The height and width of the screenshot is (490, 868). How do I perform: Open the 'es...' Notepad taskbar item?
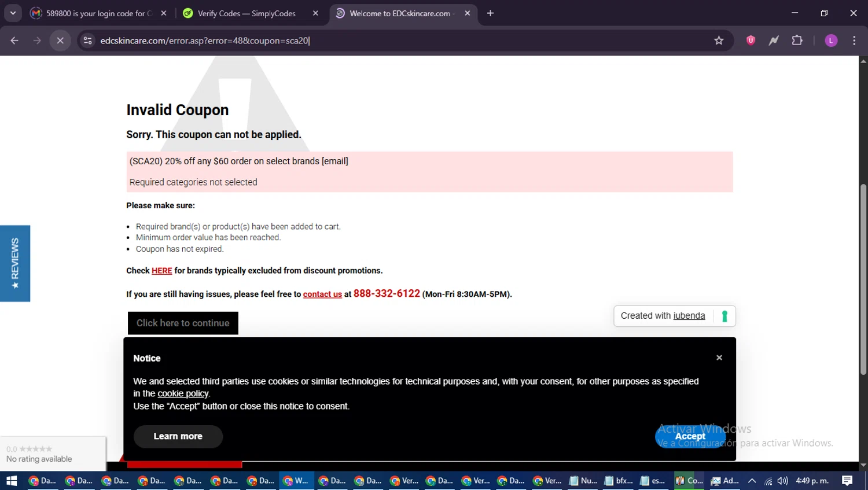pyautogui.click(x=654, y=481)
